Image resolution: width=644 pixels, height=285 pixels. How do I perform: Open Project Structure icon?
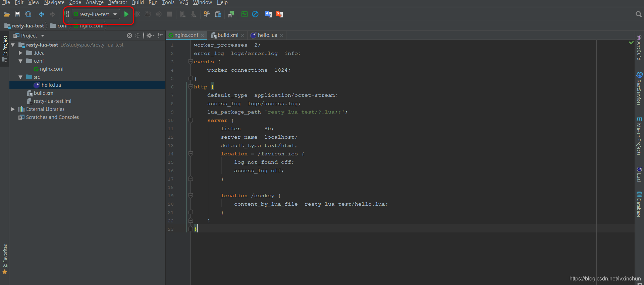coord(218,14)
